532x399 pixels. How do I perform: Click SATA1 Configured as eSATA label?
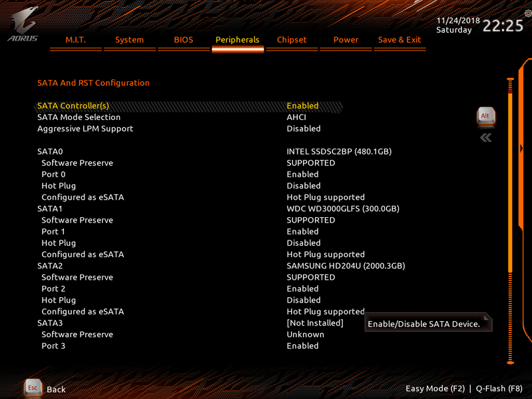[83, 254]
